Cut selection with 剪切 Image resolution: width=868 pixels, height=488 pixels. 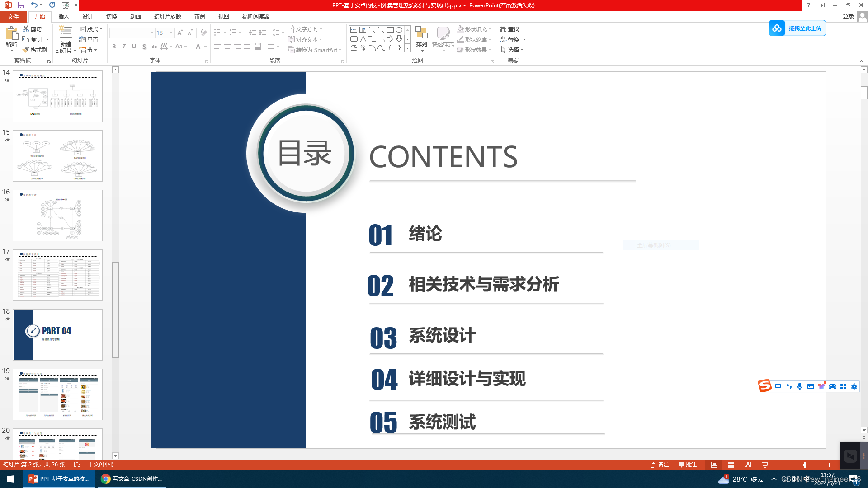pos(32,29)
